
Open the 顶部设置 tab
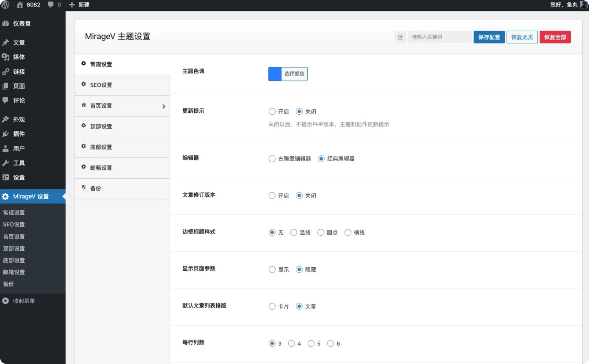click(100, 126)
